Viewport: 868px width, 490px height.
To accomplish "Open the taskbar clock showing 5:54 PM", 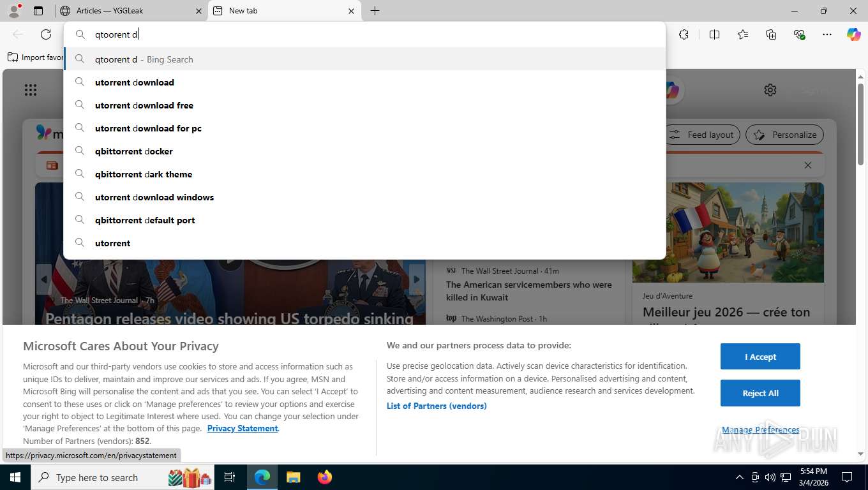I will [813, 477].
